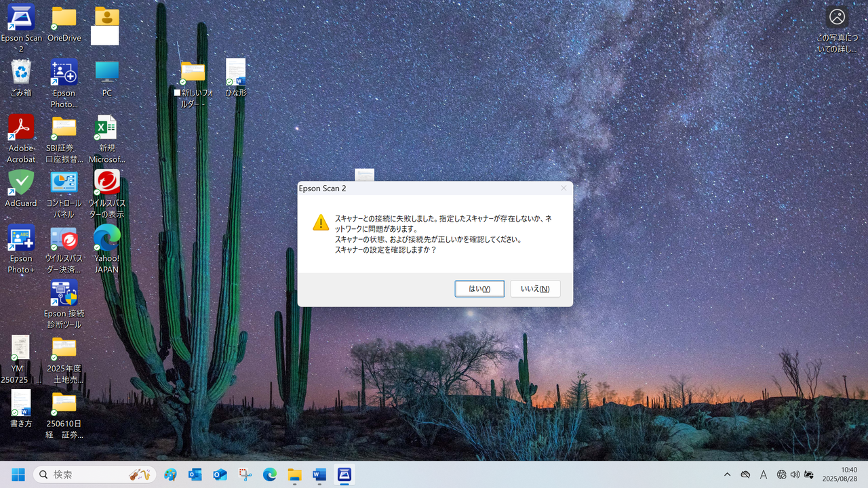Open the network globe tray icon
The height and width of the screenshot is (488, 868).
pos(782,474)
